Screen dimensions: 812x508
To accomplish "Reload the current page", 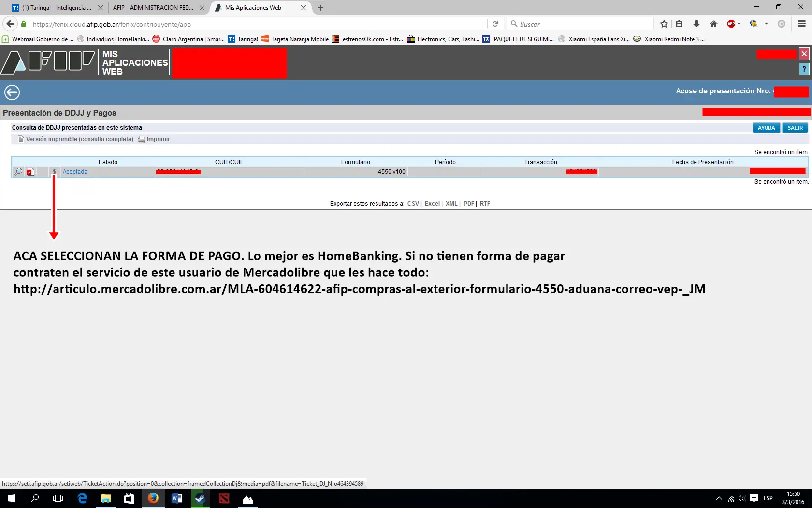I will [495, 24].
